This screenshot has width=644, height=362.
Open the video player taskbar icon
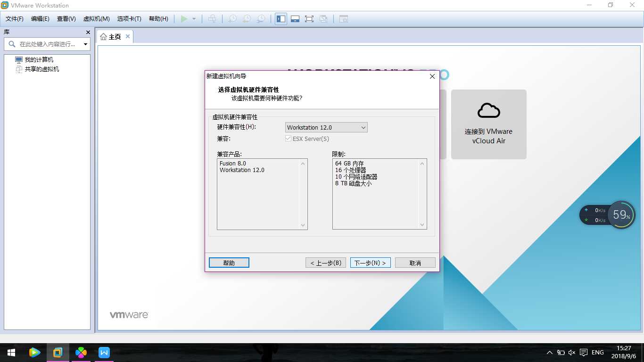[x=34, y=353]
